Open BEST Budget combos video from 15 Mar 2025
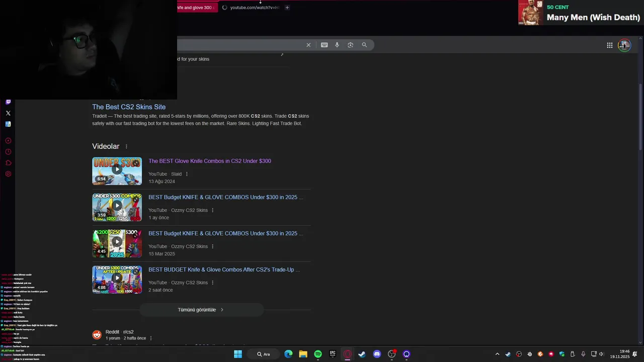Image resolution: width=644 pixels, height=362 pixels. pyautogui.click(x=225, y=233)
